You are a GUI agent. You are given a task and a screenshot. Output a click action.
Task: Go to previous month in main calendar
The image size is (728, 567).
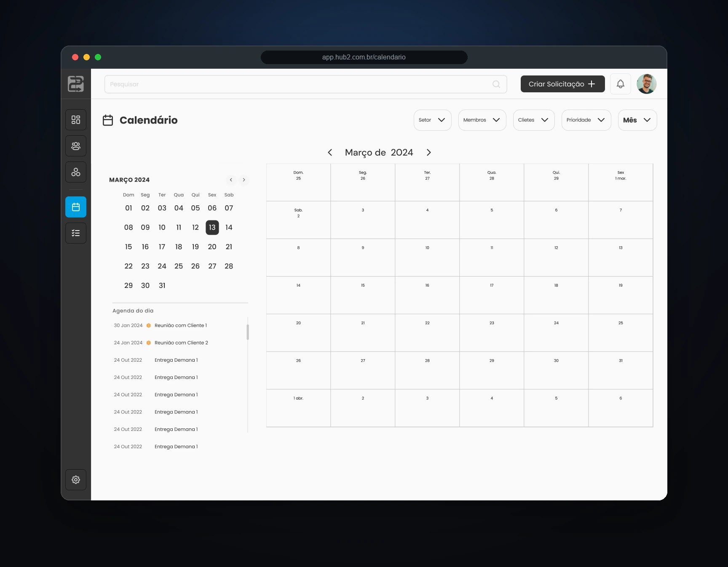coord(330,153)
